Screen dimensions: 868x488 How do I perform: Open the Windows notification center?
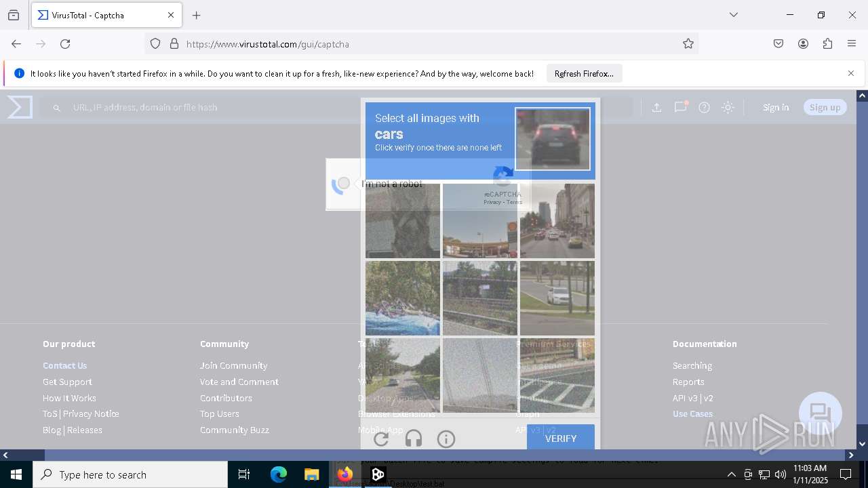(846, 474)
